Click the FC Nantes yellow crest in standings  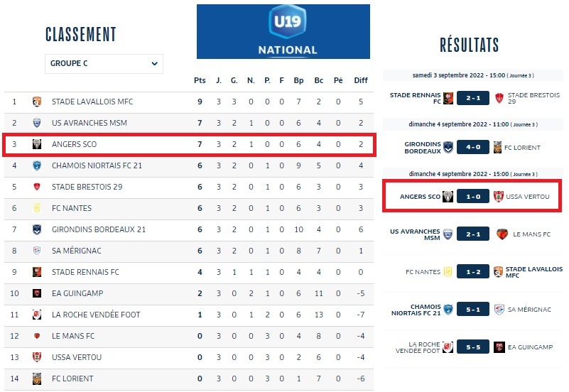pyautogui.click(x=37, y=208)
